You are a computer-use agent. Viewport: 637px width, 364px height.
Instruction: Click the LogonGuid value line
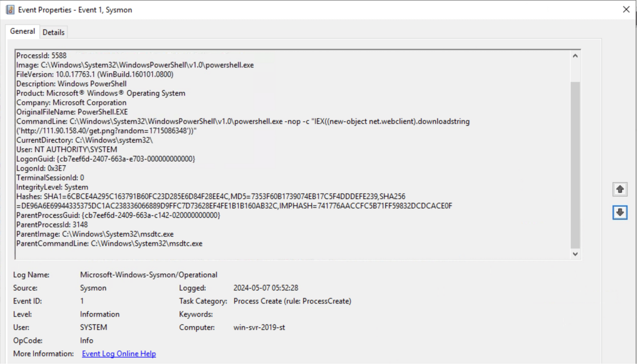point(106,159)
